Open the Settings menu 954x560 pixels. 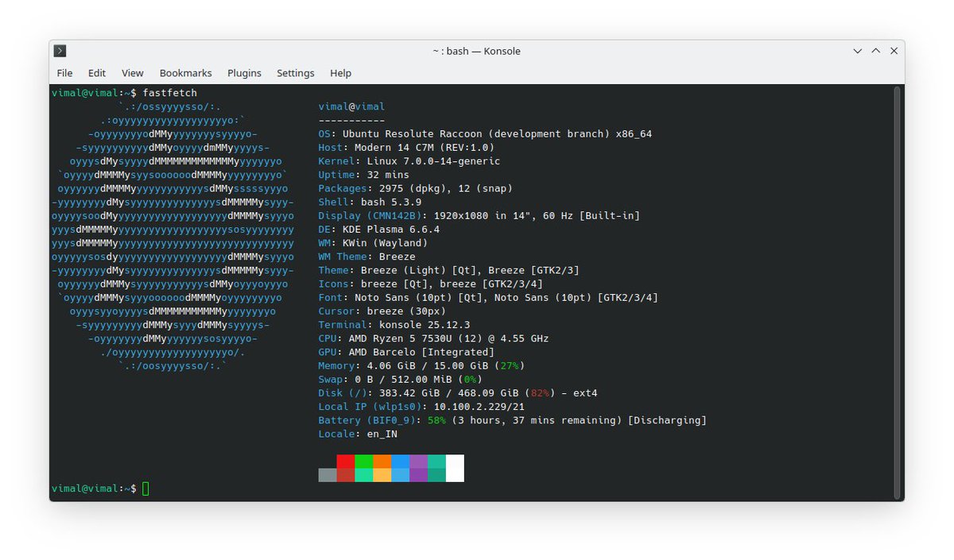coord(296,73)
